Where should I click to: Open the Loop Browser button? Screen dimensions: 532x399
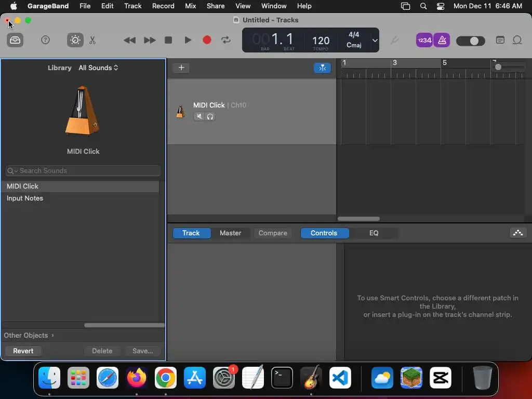pyautogui.click(x=517, y=40)
